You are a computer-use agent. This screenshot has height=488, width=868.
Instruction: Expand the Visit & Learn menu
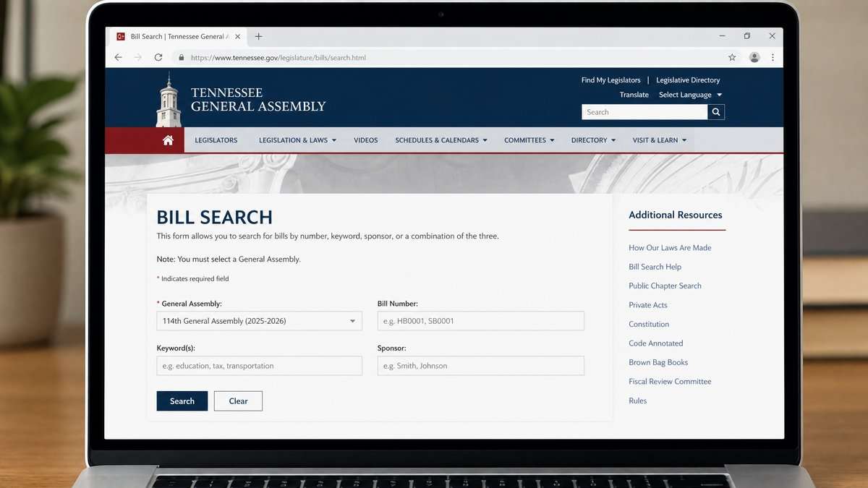660,140
